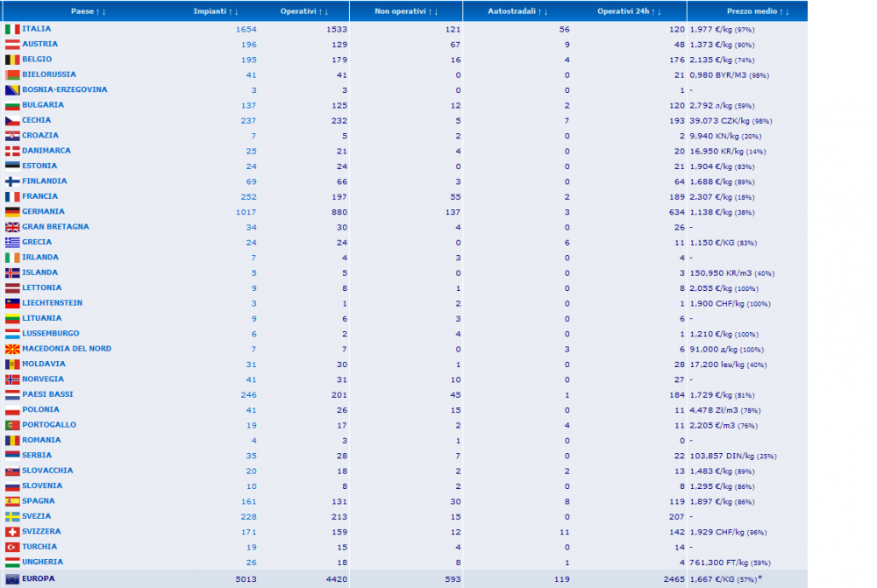877x588 pixels.
Task: Click the Union Jack flag for GRAN BRETAGNA
Action: (x=12, y=227)
